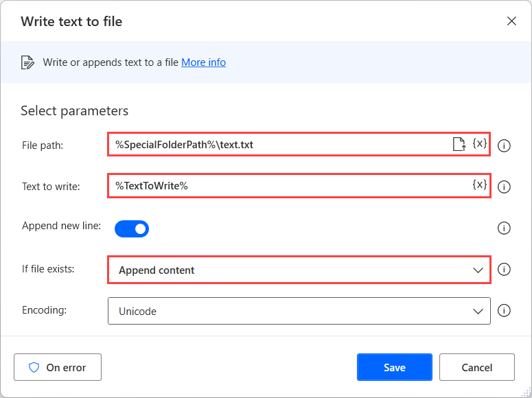Click the select file icon in File path

point(459,144)
